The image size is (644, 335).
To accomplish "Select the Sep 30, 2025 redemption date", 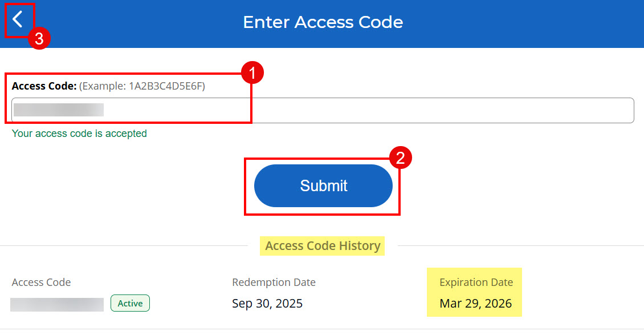I will click(x=267, y=304).
